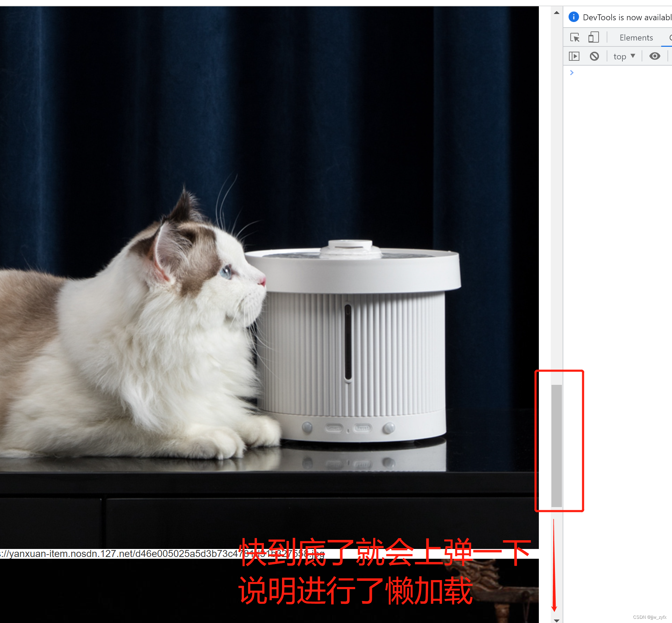672x623 pixels.
Task: Switch to the Elements tab
Action: pos(636,38)
